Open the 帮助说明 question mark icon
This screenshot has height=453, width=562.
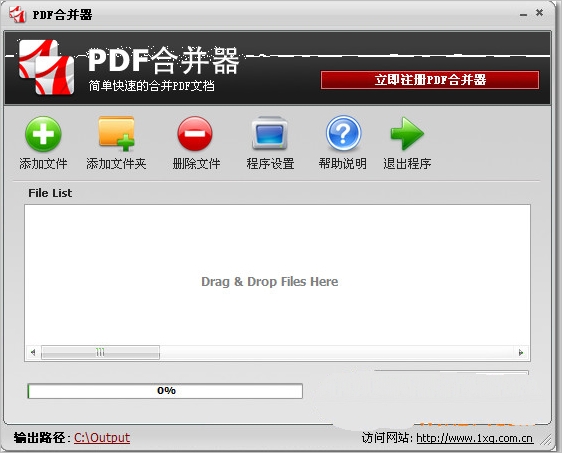click(343, 133)
